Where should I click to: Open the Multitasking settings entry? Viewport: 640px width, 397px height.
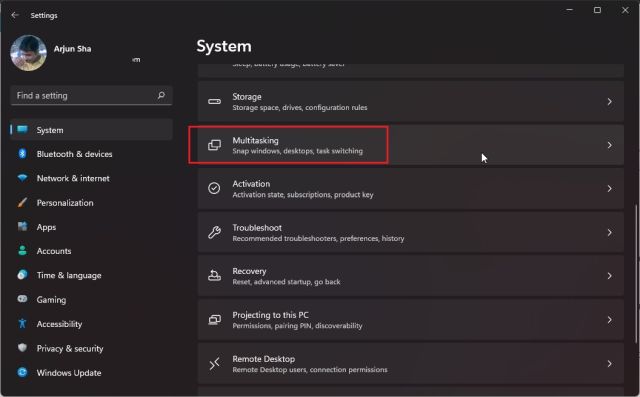point(411,145)
